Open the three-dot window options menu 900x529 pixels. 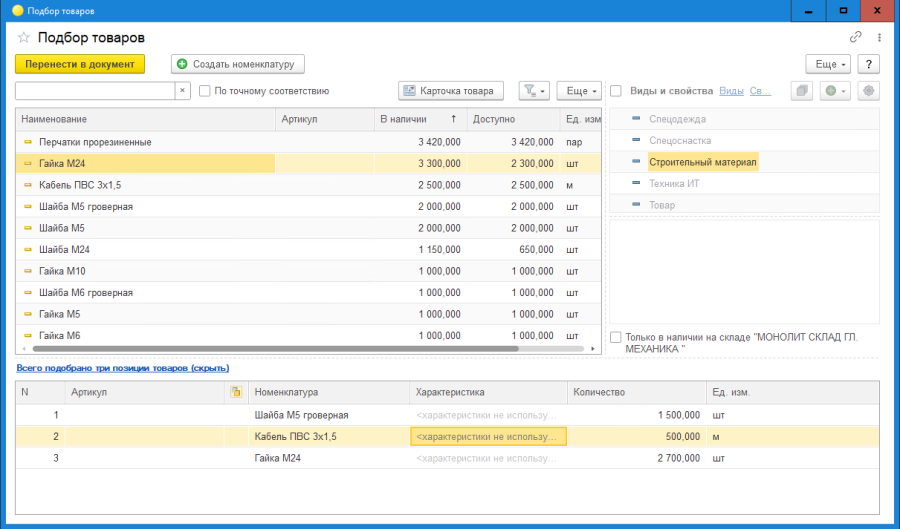pos(879,37)
